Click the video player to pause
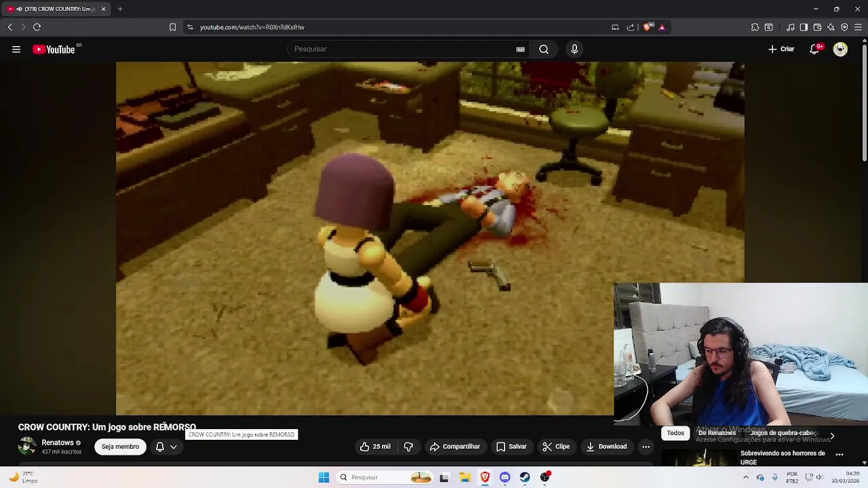This screenshot has height=488, width=868. 430,239
